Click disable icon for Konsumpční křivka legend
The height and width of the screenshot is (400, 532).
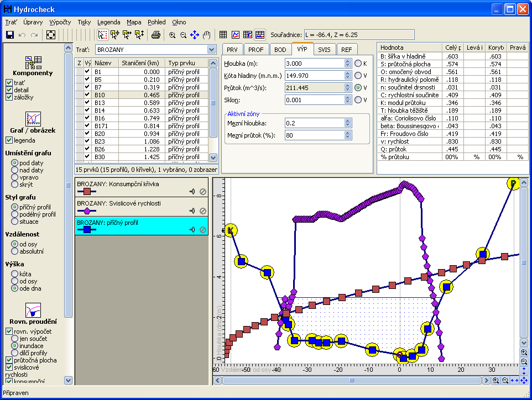203,192
